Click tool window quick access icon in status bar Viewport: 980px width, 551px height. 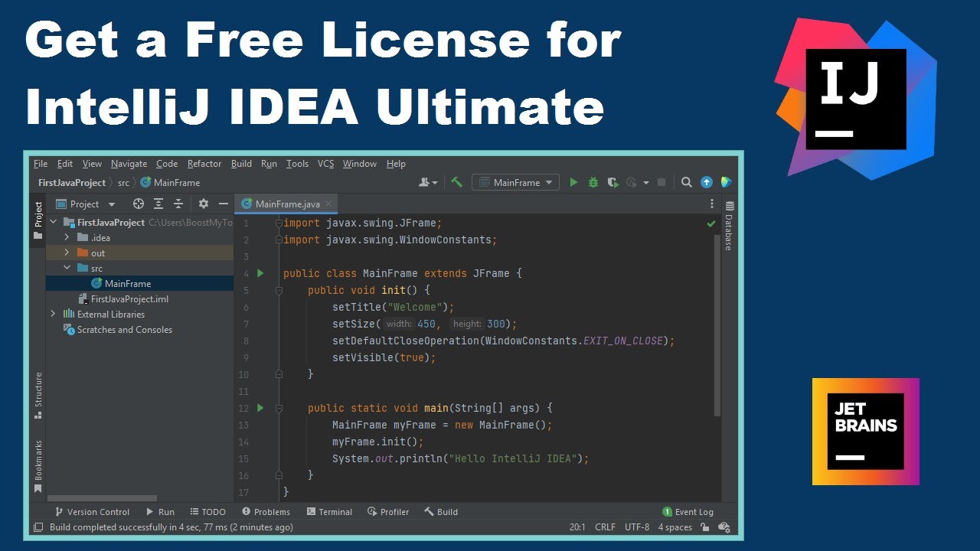38,527
